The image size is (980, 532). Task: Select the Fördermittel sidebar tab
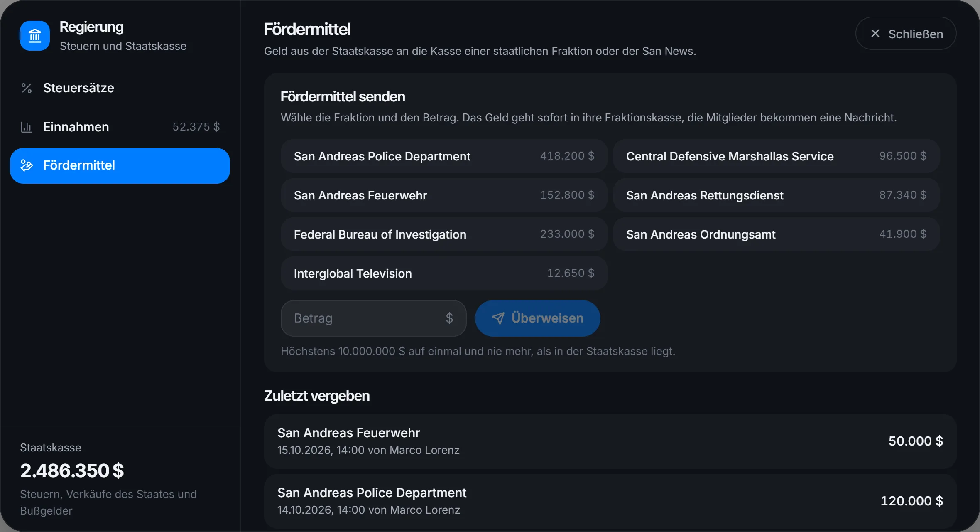(x=120, y=165)
